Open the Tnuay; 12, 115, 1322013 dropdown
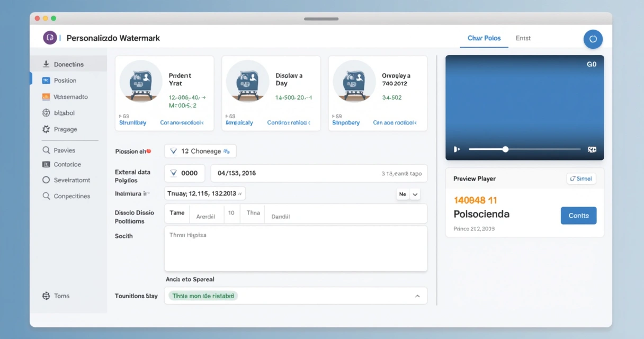Viewport: 644px width, 339px height. tap(205, 193)
